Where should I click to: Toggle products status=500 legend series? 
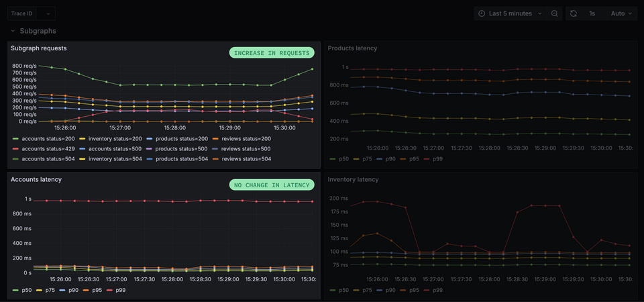pyautogui.click(x=177, y=149)
